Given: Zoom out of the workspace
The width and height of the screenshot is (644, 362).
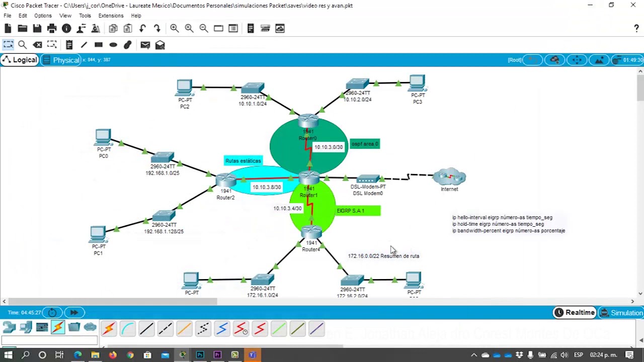Looking at the screenshot, I should (x=204, y=29).
